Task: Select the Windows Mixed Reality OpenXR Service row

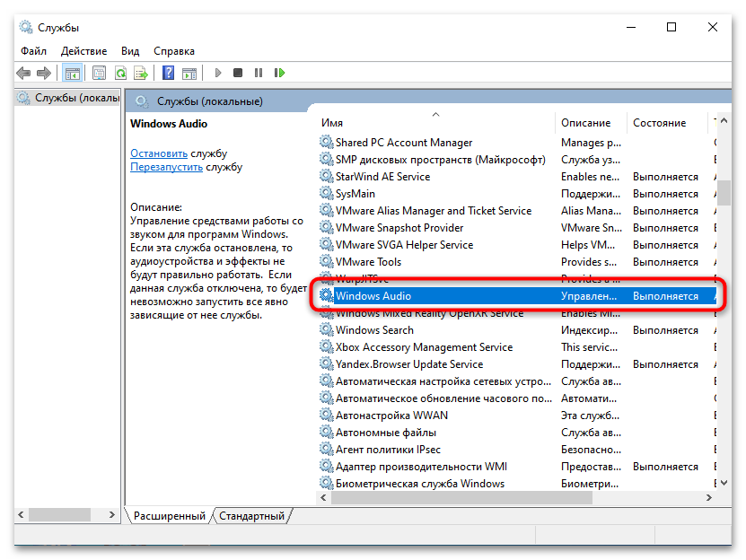Action: coord(517,312)
